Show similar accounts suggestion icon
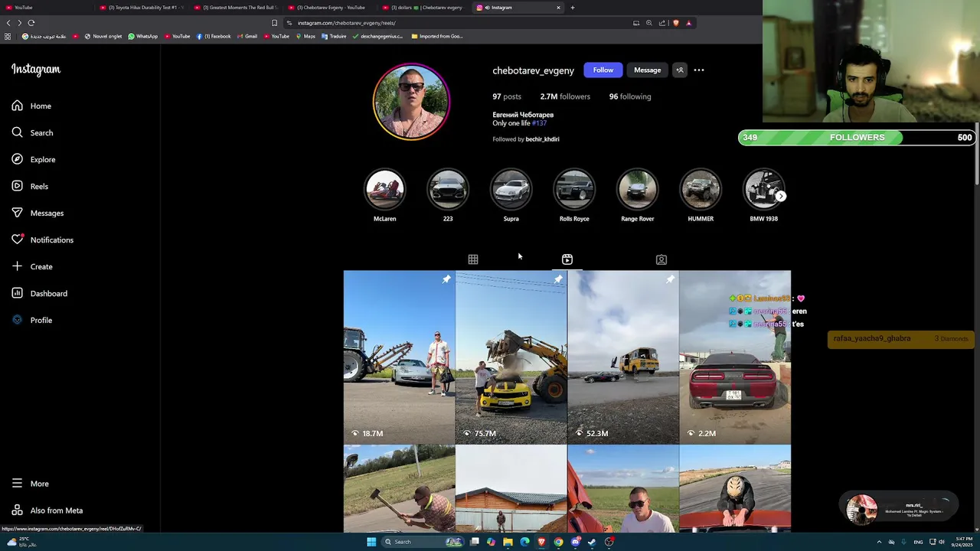The image size is (980, 551). tap(679, 70)
